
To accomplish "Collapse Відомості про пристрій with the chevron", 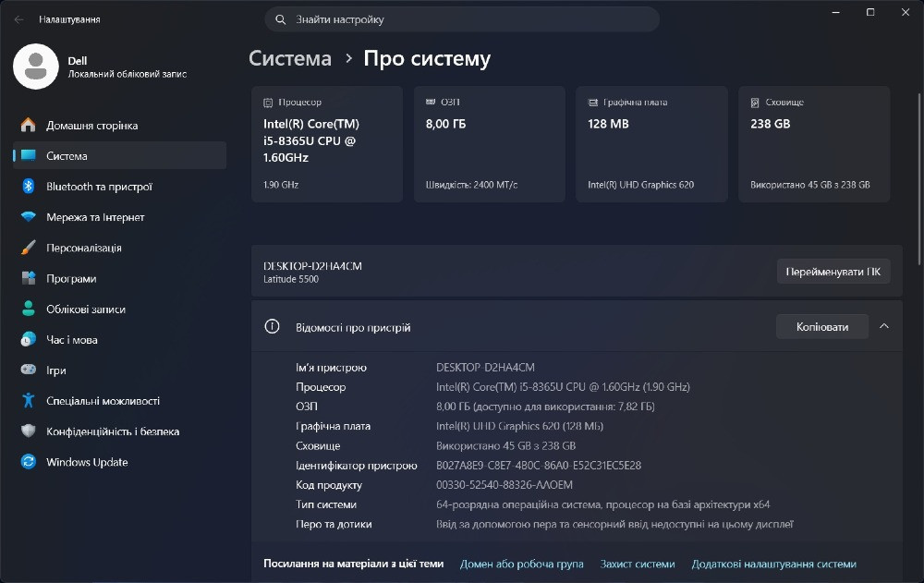I will 884,326.
